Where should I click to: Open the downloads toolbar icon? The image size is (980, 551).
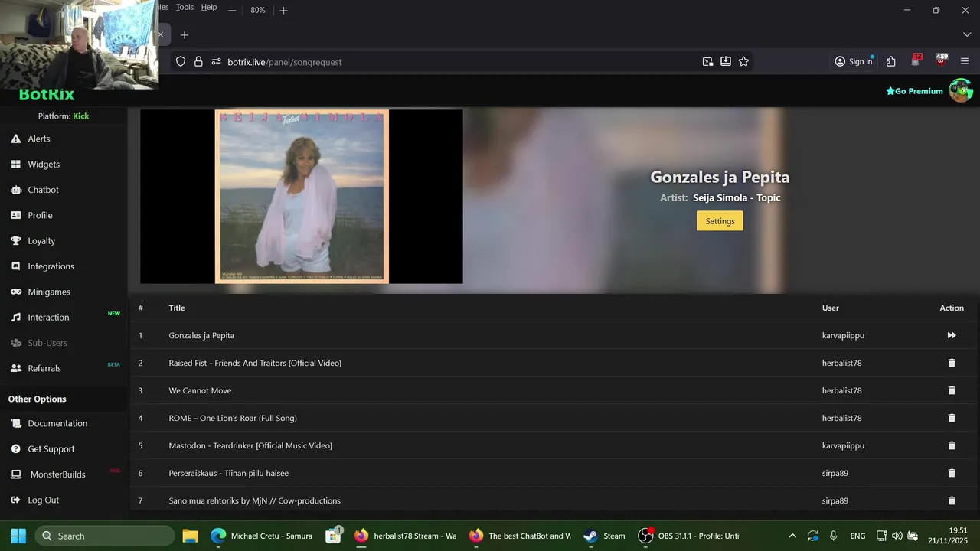point(726,61)
